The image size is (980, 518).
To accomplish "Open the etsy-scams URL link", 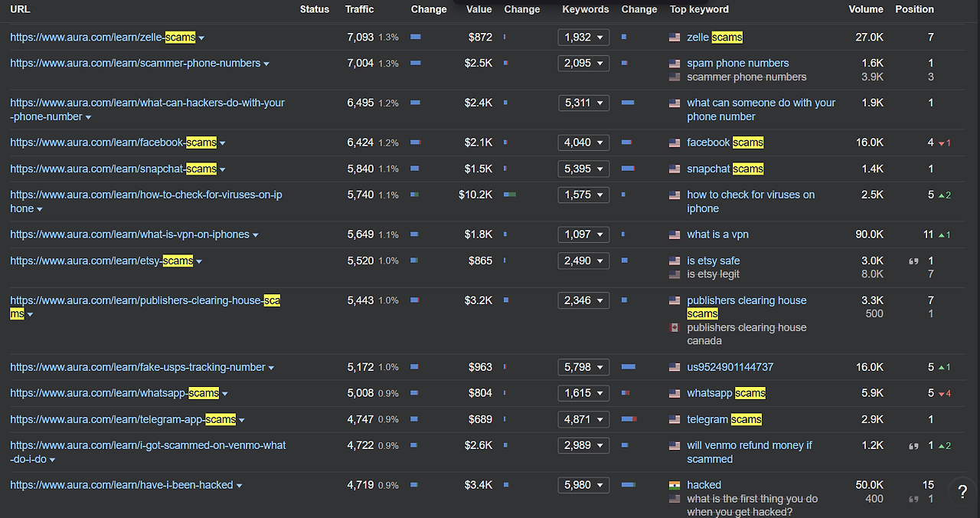I will click(101, 261).
